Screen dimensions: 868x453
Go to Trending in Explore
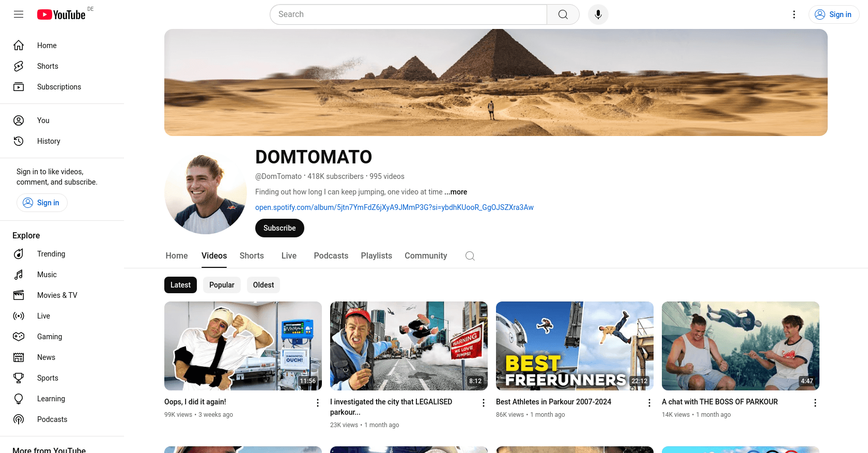click(51, 254)
